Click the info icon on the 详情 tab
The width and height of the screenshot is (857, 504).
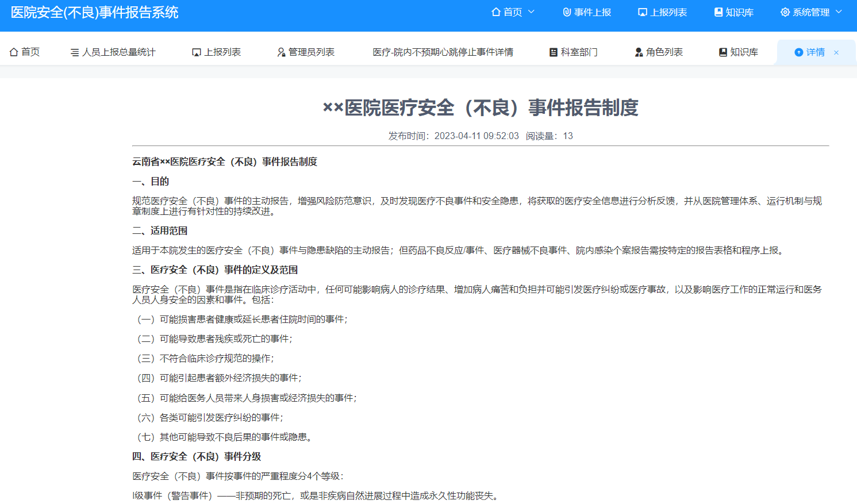pos(799,52)
